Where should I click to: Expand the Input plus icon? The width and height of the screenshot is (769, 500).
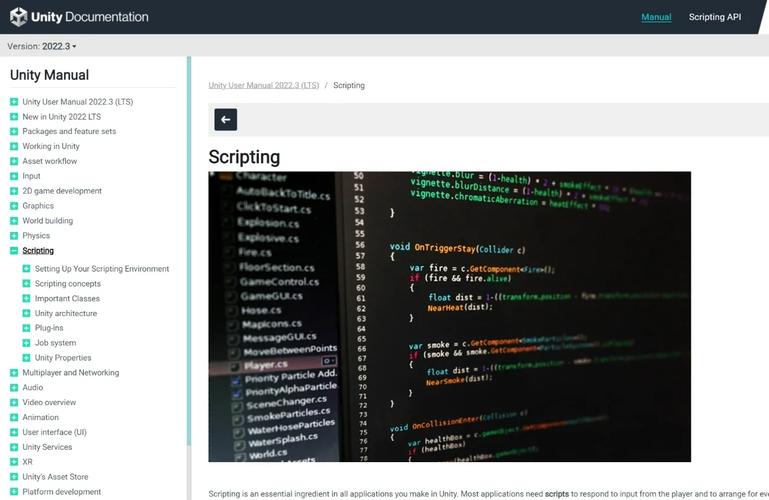pyautogui.click(x=14, y=176)
